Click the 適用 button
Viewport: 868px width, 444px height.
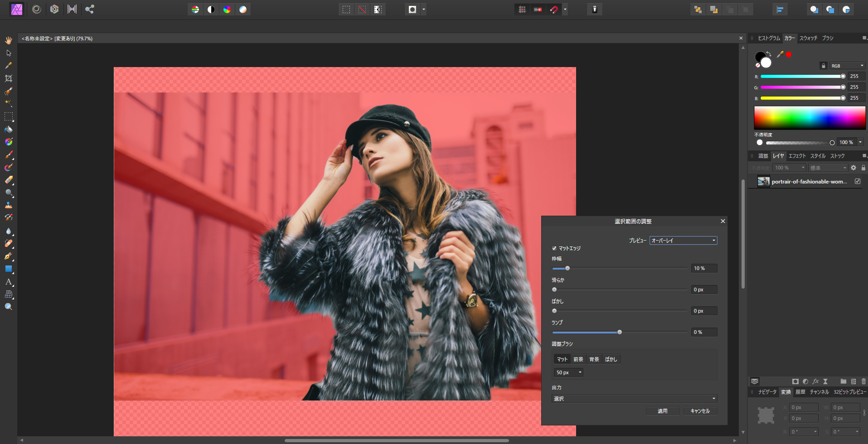(663, 410)
